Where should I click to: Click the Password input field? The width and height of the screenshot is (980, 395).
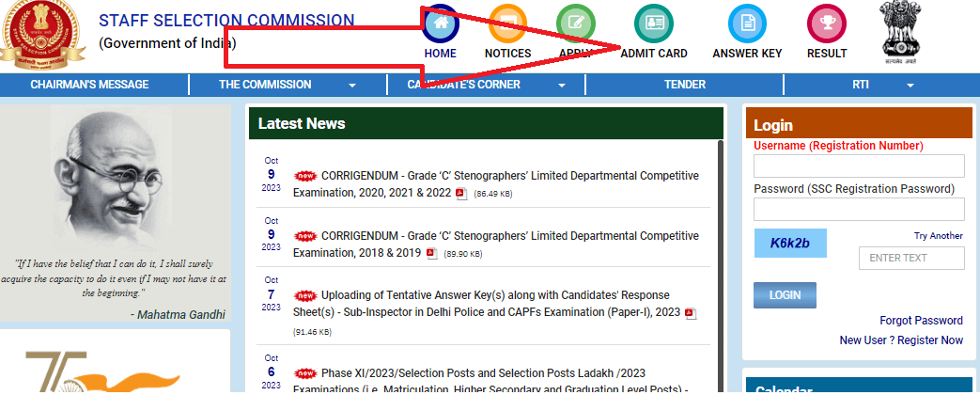click(859, 209)
